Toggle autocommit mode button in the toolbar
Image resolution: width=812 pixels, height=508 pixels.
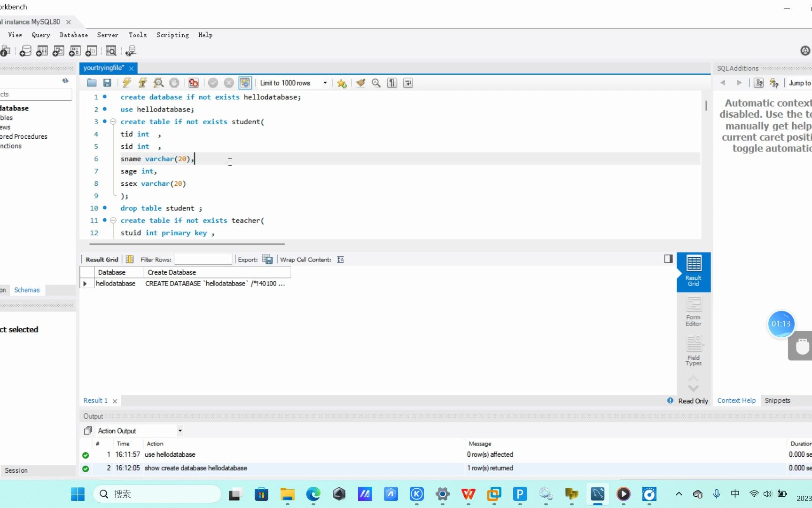coord(245,83)
